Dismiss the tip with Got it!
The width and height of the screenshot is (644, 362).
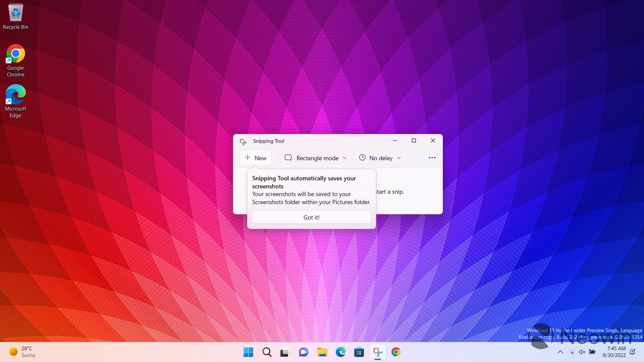pyautogui.click(x=311, y=217)
